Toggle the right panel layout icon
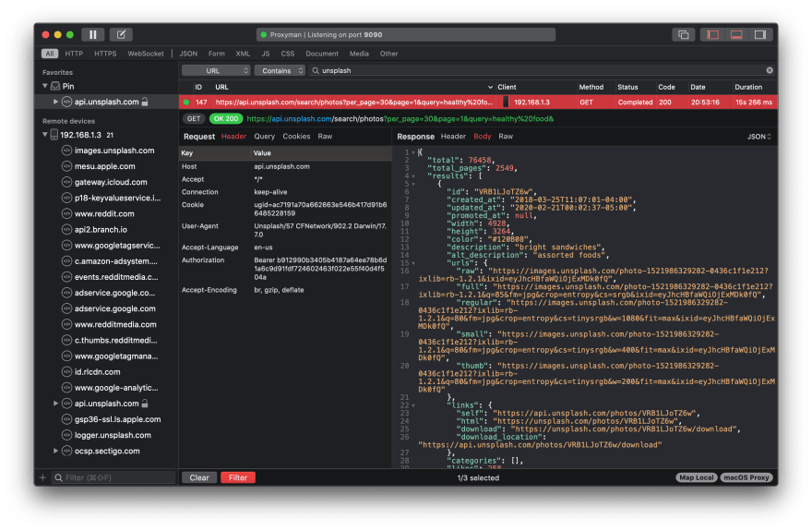 (x=760, y=35)
